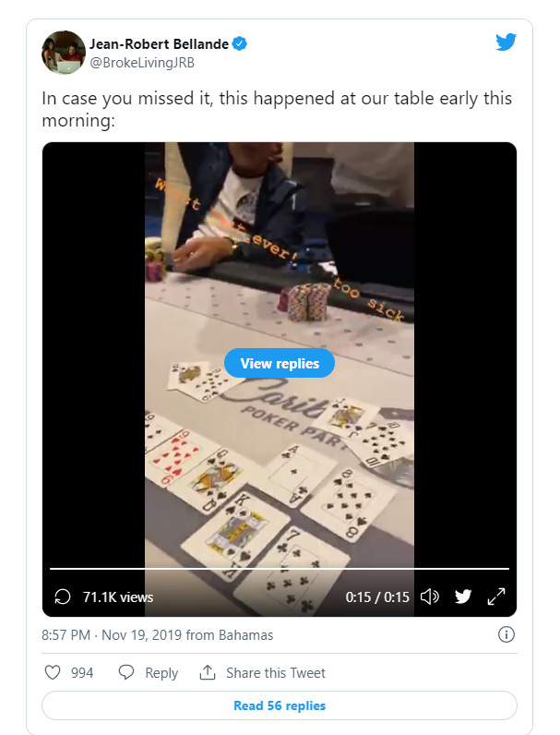Replay the video with the circular arrow

click(x=63, y=596)
